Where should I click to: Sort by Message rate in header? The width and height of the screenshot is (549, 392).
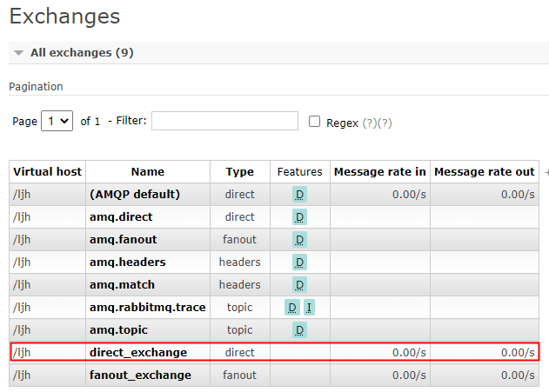coord(380,172)
